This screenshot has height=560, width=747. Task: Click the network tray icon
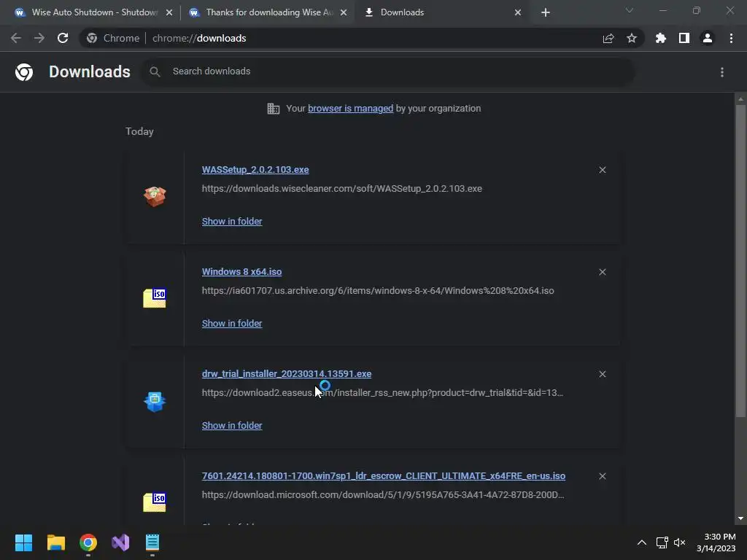pyautogui.click(x=662, y=542)
